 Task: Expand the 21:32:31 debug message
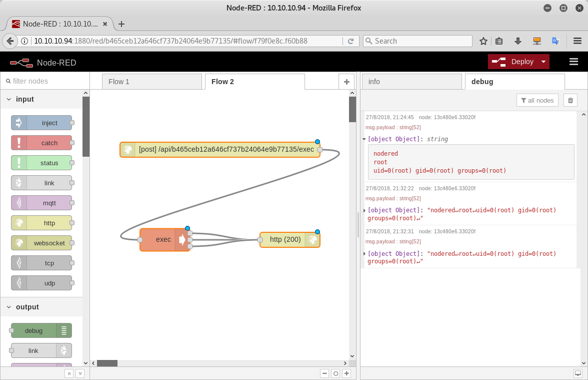(364, 254)
